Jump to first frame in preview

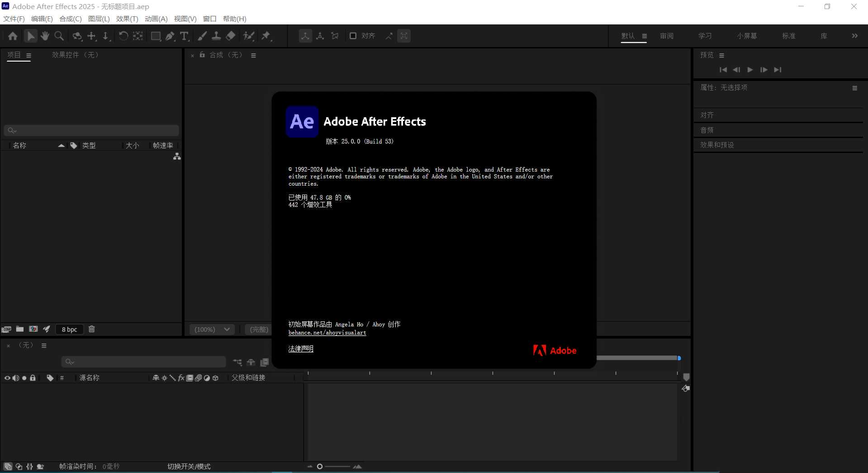tap(723, 70)
